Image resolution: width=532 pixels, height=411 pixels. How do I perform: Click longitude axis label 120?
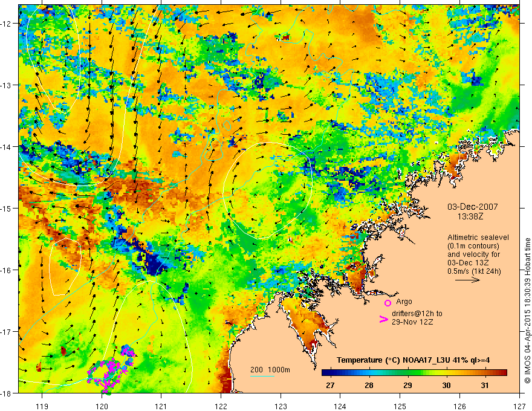click(x=102, y=406)
